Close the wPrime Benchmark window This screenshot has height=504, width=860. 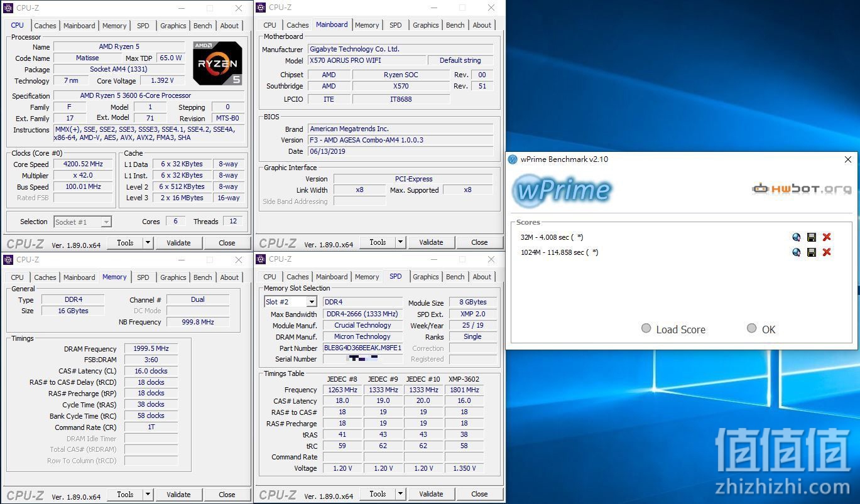pyautogui.click(x=848, y=159)
